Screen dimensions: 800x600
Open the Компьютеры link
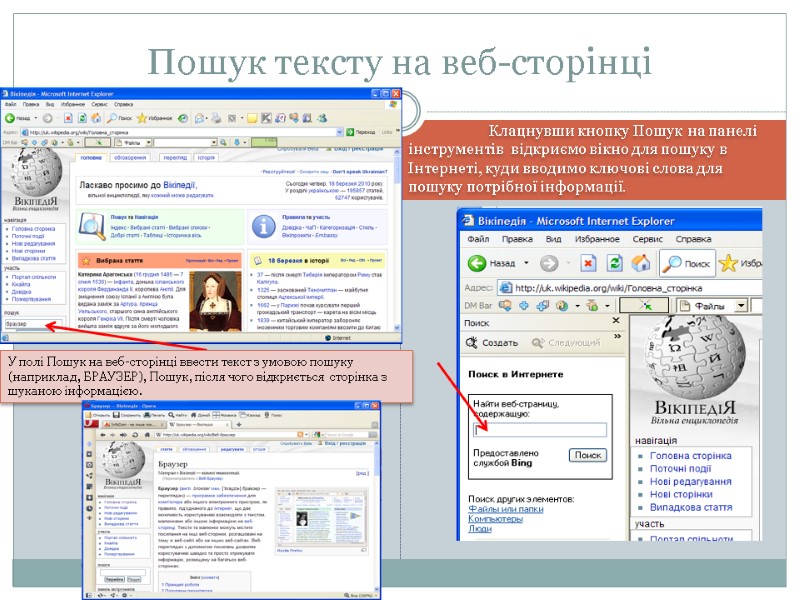pos(495,519)
